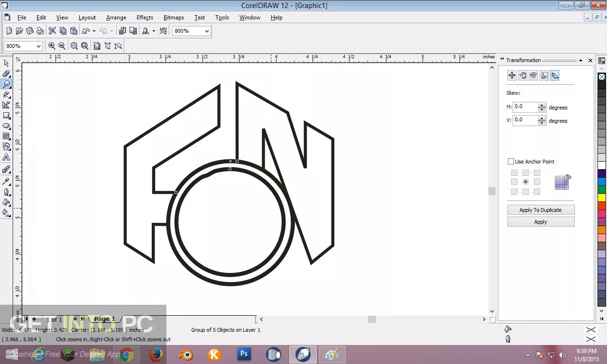Image resolution: width=607 pixels, height=364 pixels.
Task: Open the Arrange menu
Action: [x=116, y=18]
